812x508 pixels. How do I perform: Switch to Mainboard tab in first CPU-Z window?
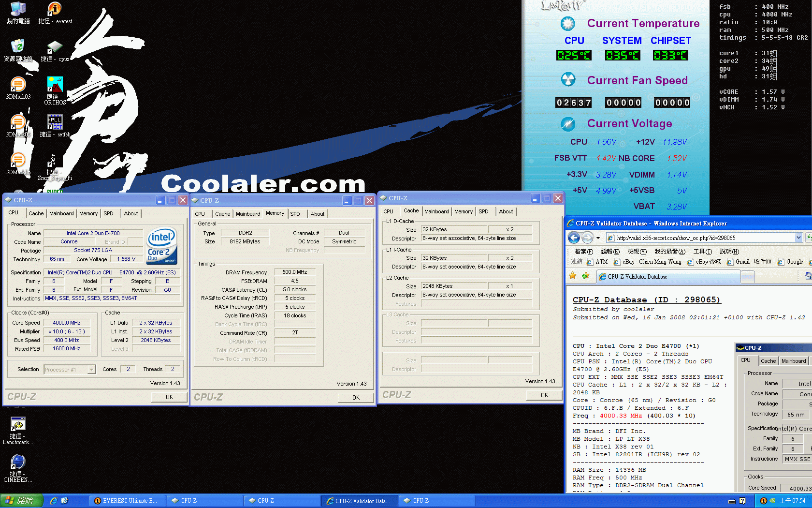(x=61, y=213)
